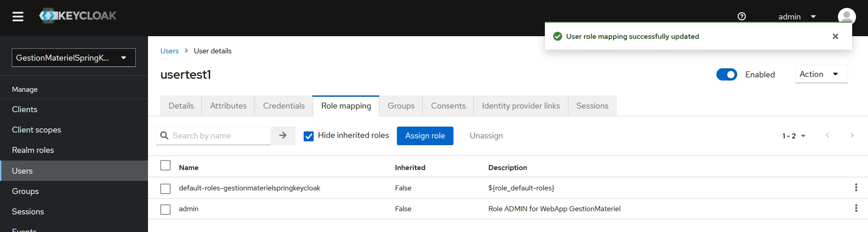Open the hamburger navigation menu
The width and height of the screenshot is (868, 232).
click(x=18, y=17)
